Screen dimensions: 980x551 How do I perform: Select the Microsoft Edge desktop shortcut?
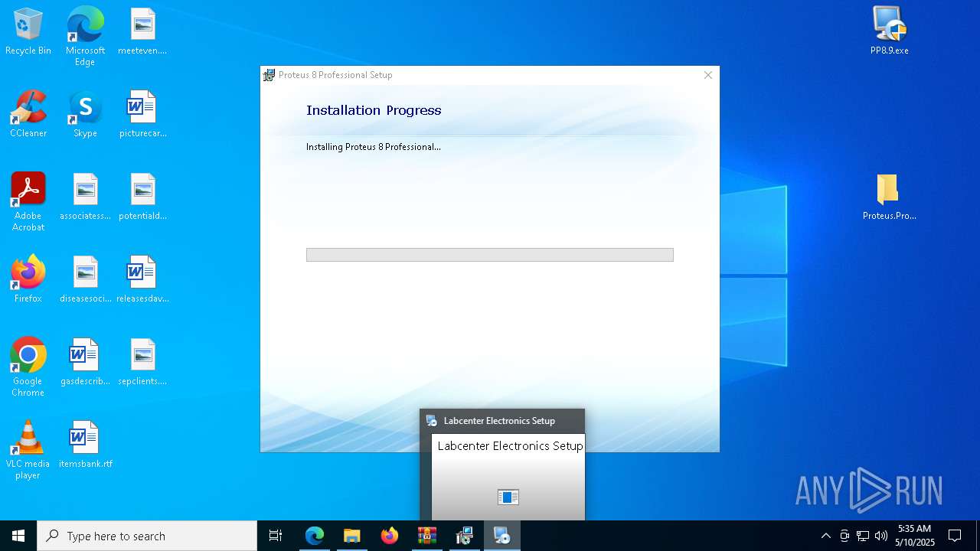85,36
